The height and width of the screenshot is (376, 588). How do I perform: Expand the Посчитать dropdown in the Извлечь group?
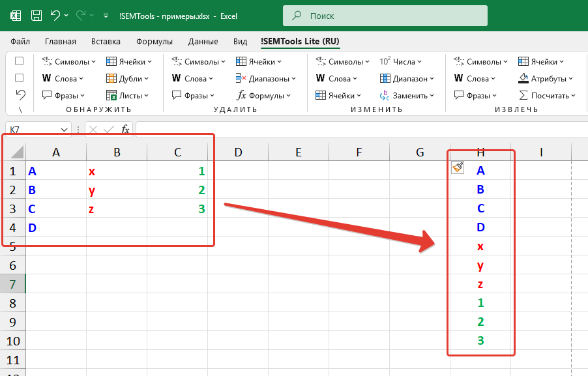[x=573, y=96]
